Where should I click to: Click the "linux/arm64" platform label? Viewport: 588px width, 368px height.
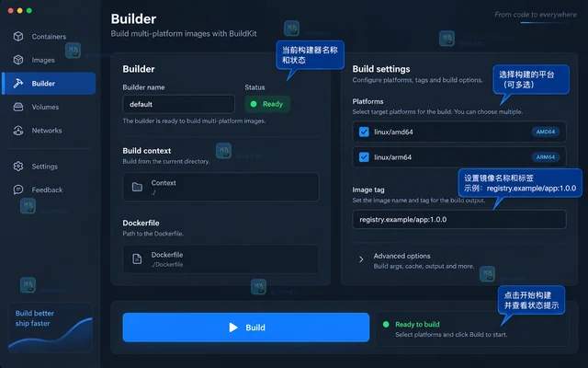[x=392, y=157]
